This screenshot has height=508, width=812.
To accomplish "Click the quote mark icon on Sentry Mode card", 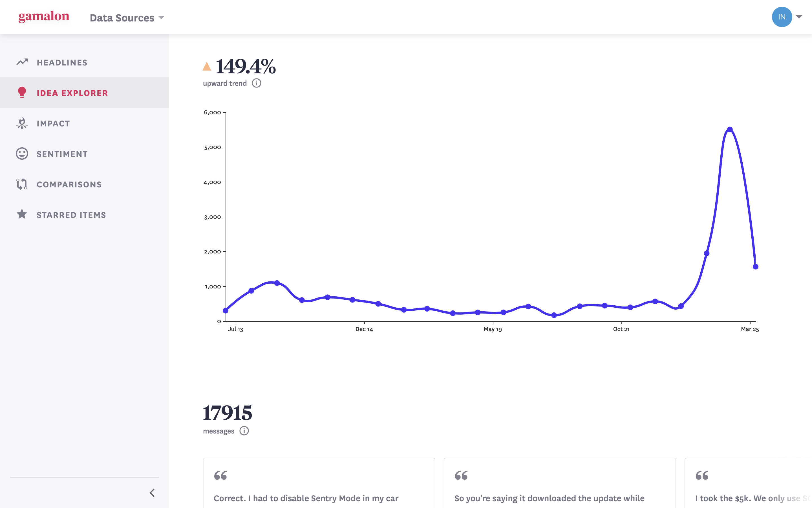I will 220,476.
